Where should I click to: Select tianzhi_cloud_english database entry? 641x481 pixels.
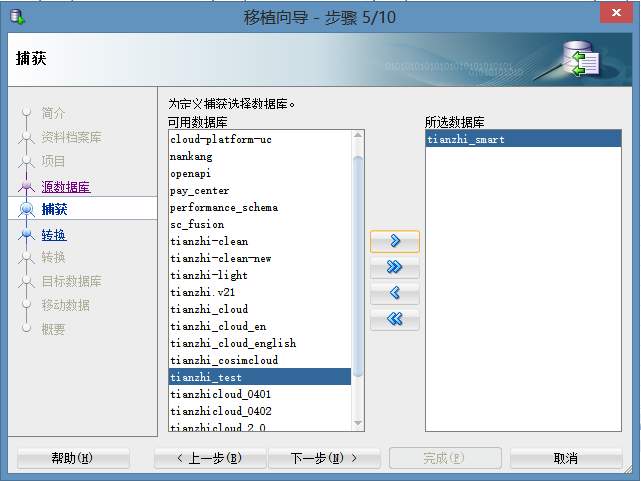click(x=260, y=343)
